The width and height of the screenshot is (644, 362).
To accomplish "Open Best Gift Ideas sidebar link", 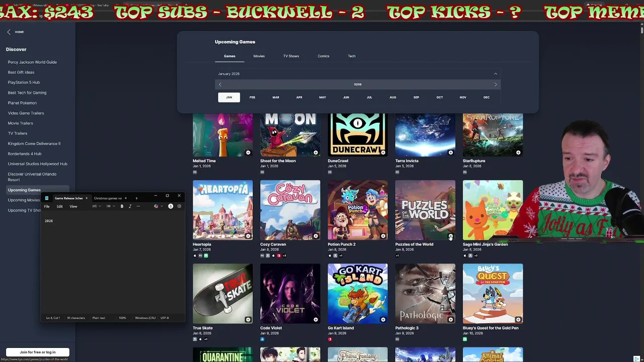I will (21, 72).
